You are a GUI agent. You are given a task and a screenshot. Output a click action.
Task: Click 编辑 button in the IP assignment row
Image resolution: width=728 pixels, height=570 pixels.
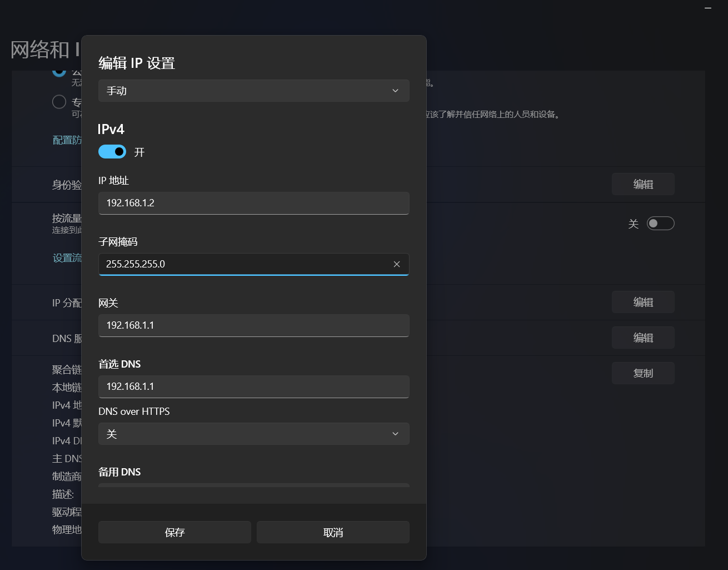tap(643, 302)
